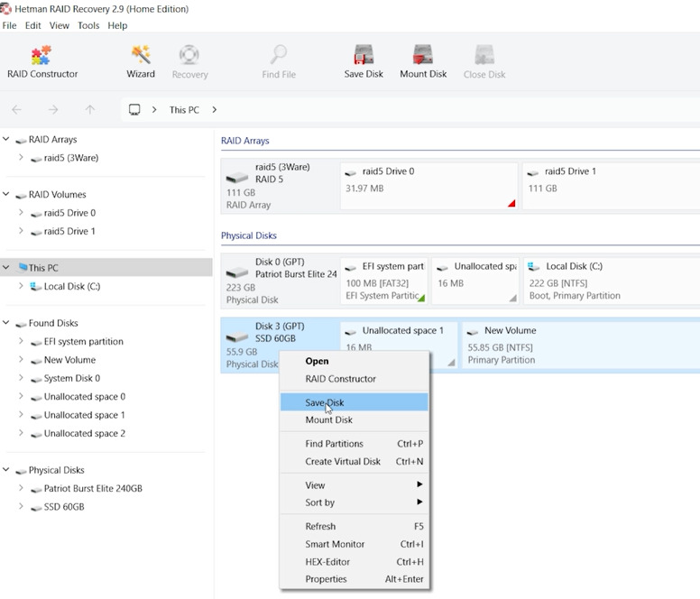The width and height of the screenshot is (700, 599).
Task: Select Unallocated space 2 in tree
Action: 85,433
